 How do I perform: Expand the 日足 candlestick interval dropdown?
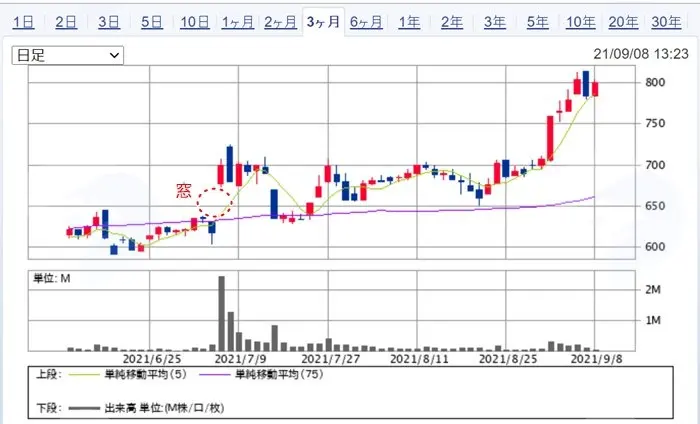[68, 55]
